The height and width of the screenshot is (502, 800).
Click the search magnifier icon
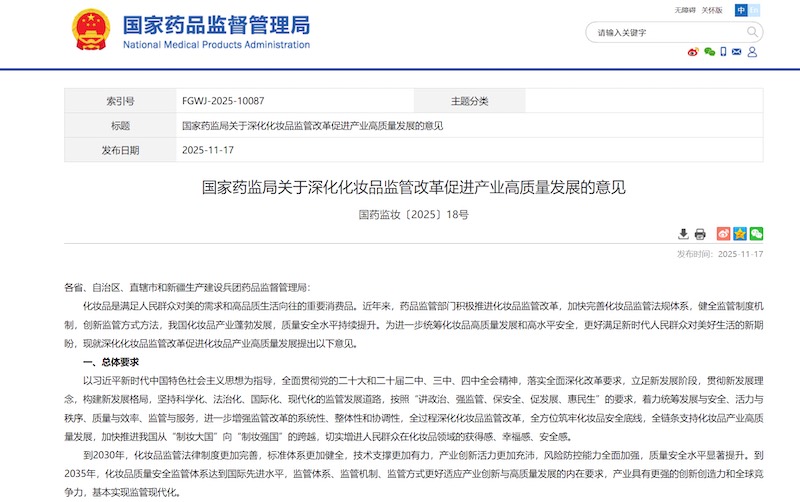[751, 32]
